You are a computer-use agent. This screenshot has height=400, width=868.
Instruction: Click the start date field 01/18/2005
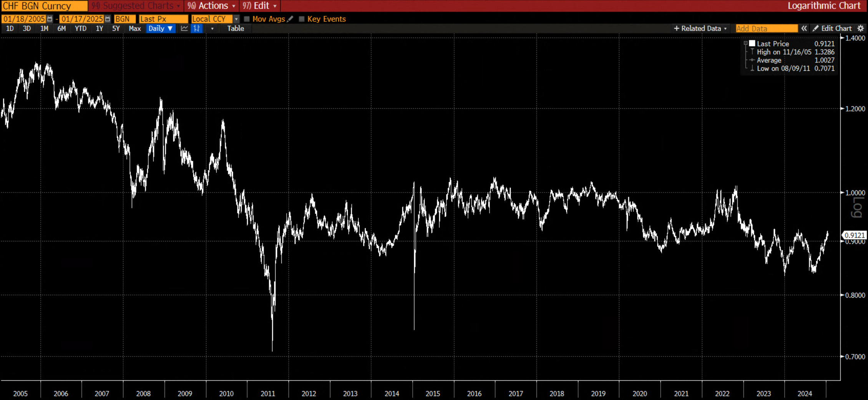point(24,19)
